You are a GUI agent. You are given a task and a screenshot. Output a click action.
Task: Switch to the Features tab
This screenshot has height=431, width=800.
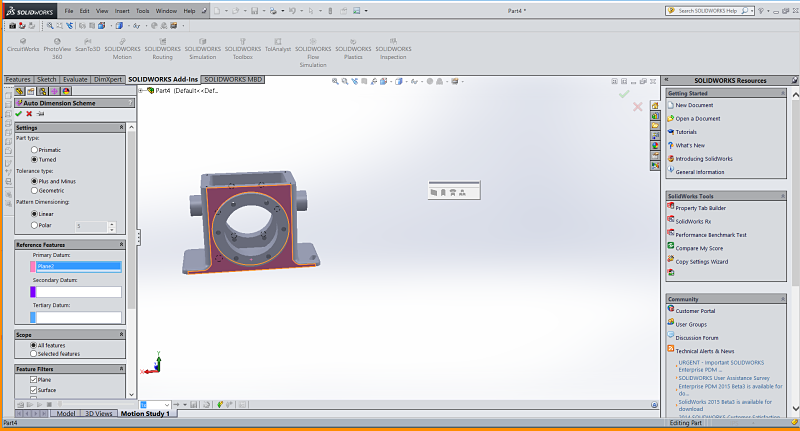tap(18, 80)
